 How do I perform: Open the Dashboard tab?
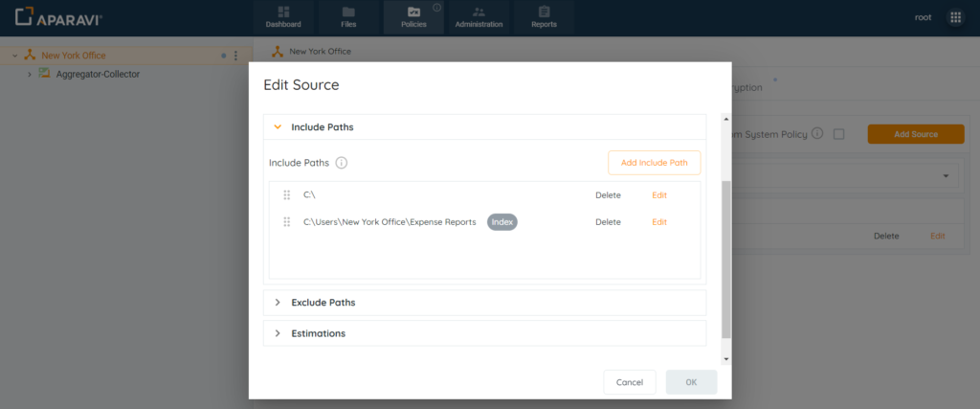tap(283, 17)
